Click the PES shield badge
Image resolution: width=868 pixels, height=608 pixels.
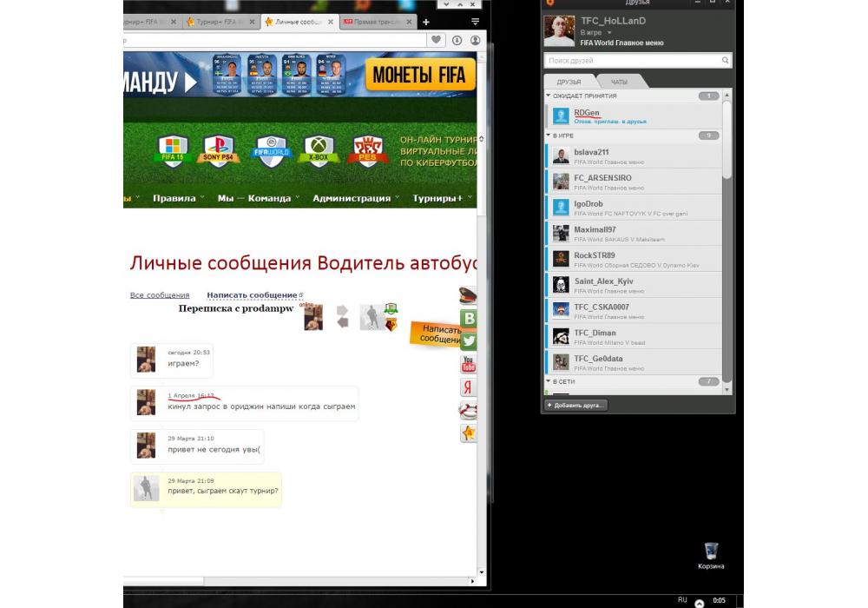pyautogui.click(x=368, y=149)
